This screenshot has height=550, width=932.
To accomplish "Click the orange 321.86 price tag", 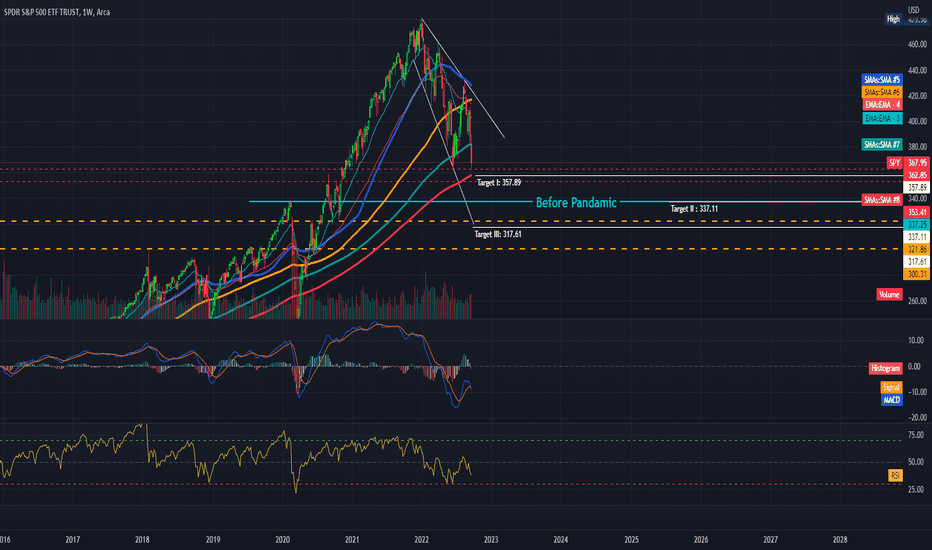I will 917,249.
